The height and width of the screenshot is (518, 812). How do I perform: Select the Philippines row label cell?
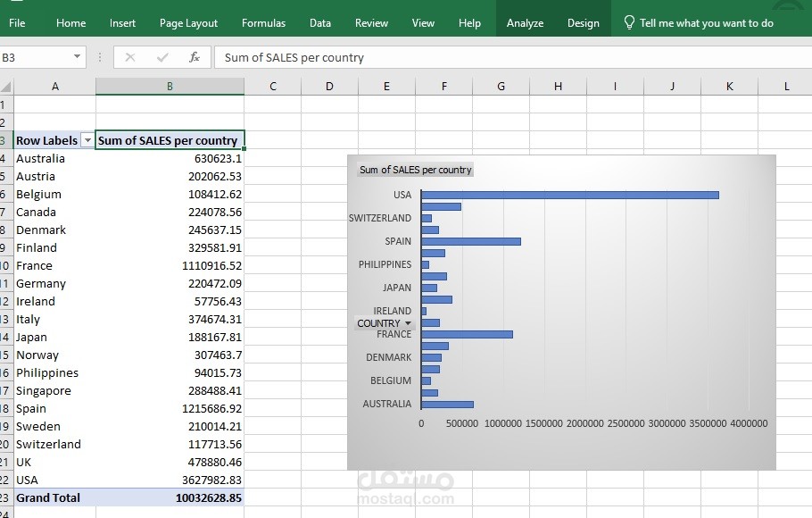pyautogui.click(x=54, y=372)
